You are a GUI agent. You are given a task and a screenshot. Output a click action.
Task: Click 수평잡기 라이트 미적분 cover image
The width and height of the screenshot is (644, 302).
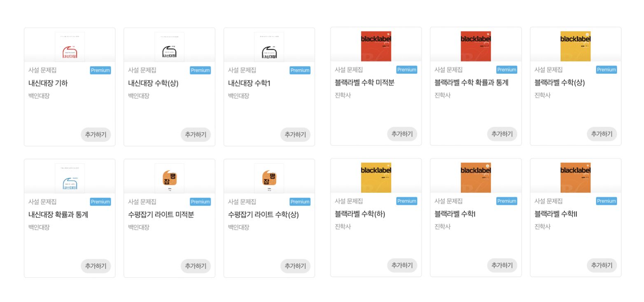[169, 178]
